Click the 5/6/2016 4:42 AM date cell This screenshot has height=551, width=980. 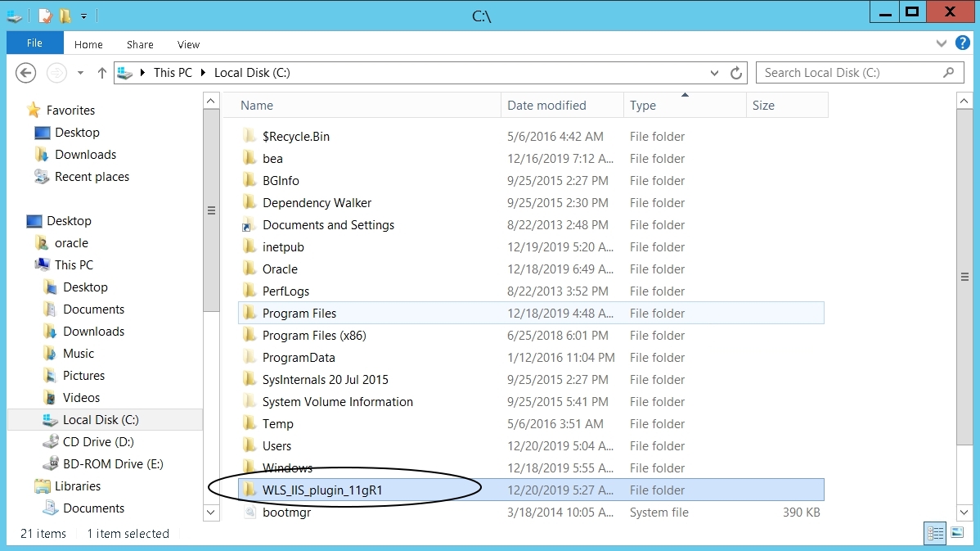click(x=555, y=137)
